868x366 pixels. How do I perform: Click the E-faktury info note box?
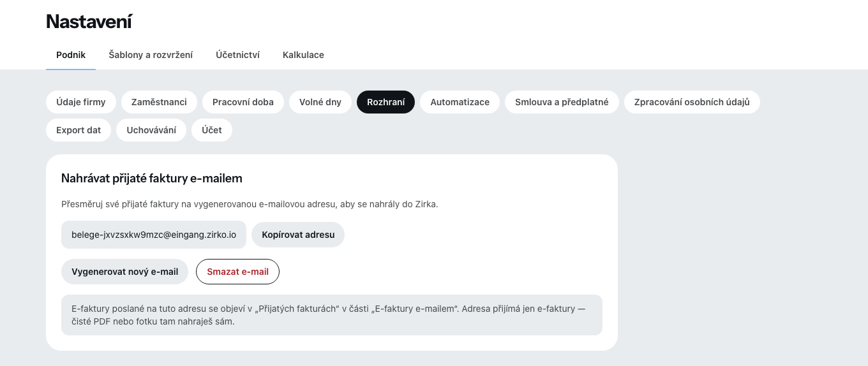[x=332, y=315]
